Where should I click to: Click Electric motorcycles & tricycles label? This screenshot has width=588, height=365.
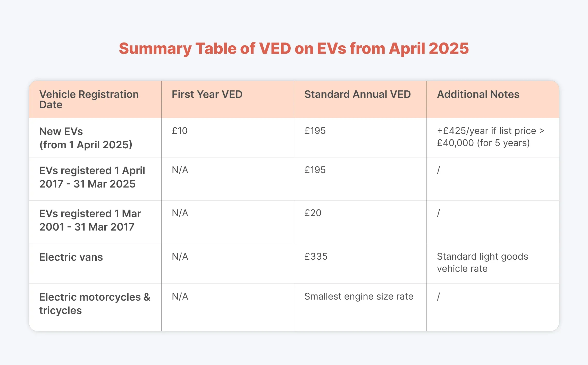point(95,304)
